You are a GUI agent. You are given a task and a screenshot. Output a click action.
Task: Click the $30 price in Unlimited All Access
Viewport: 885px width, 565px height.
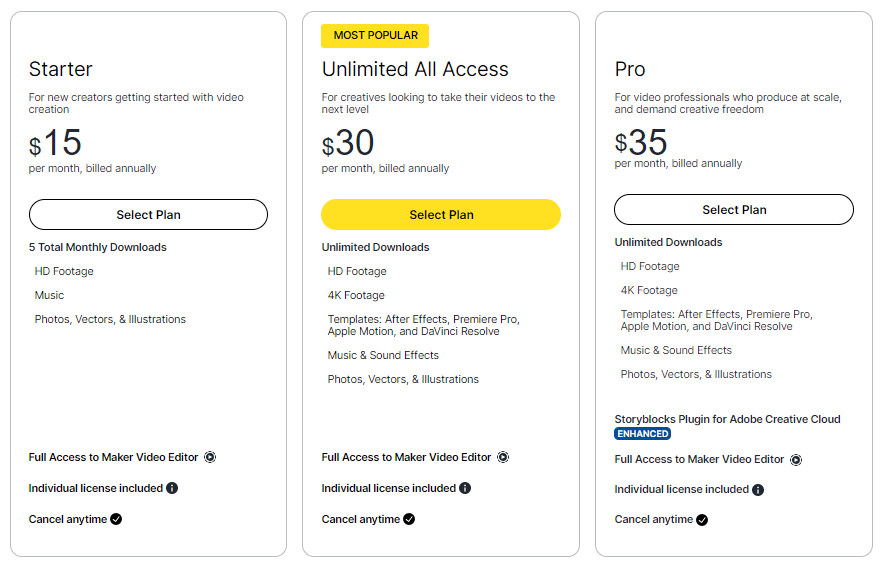click(348, 143)
